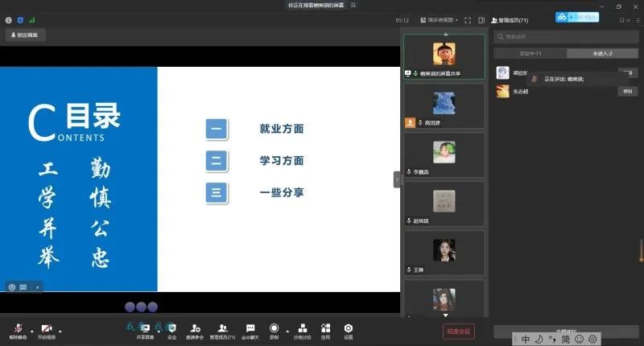Start 录制 recording
The image size is (644, 346).
coord(275,330)
